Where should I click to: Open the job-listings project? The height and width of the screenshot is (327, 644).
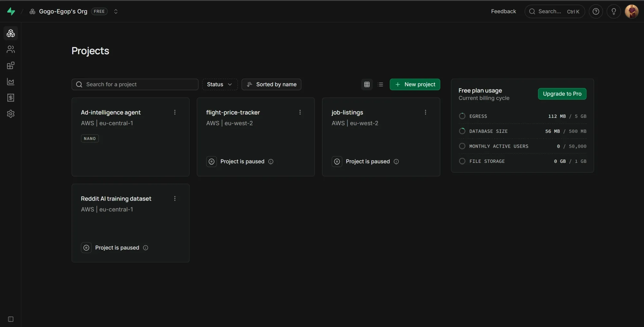click(x=381, y=137)
